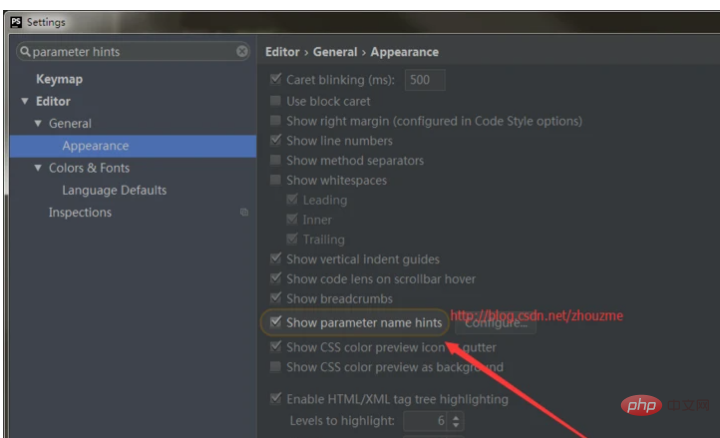The height and width of the screenshot is (438, 720).
Task: Select the General tree item
Action: point(70,124)
